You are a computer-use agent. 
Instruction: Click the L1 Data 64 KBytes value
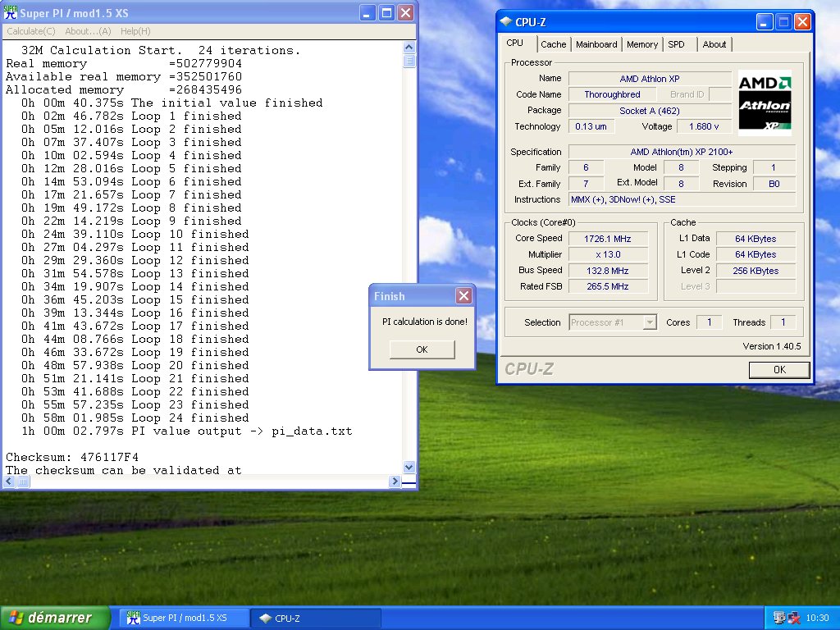(x=756, y=239)
